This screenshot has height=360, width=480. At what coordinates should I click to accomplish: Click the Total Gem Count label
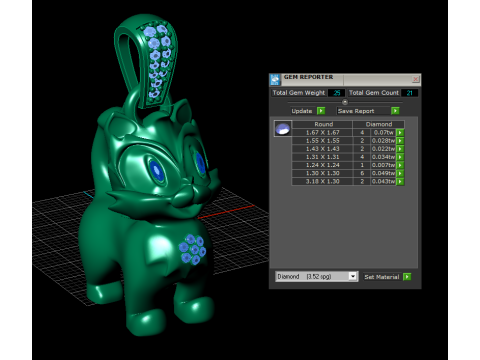click(x=374, y=93)
